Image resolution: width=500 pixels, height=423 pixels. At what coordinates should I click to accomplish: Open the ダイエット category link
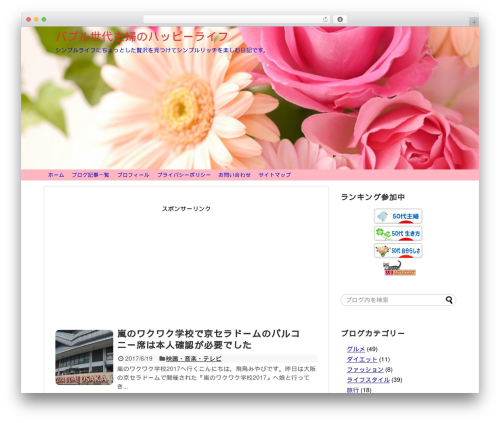362,359
